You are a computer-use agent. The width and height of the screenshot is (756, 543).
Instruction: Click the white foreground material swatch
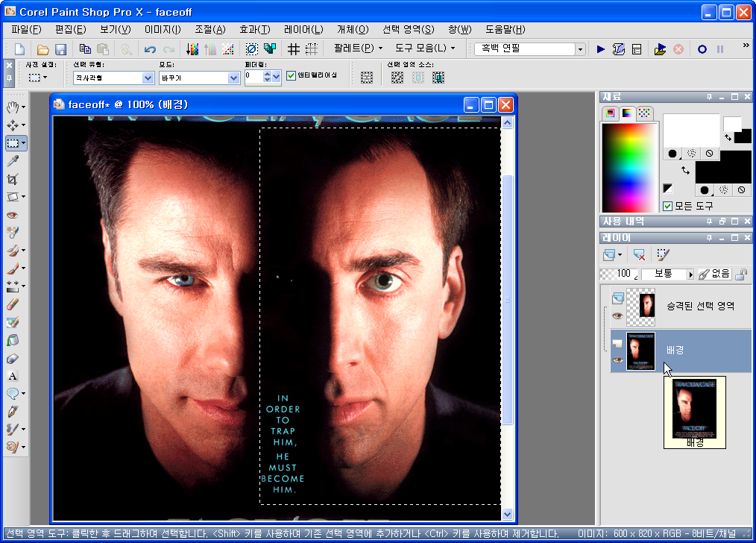point(691,131)
